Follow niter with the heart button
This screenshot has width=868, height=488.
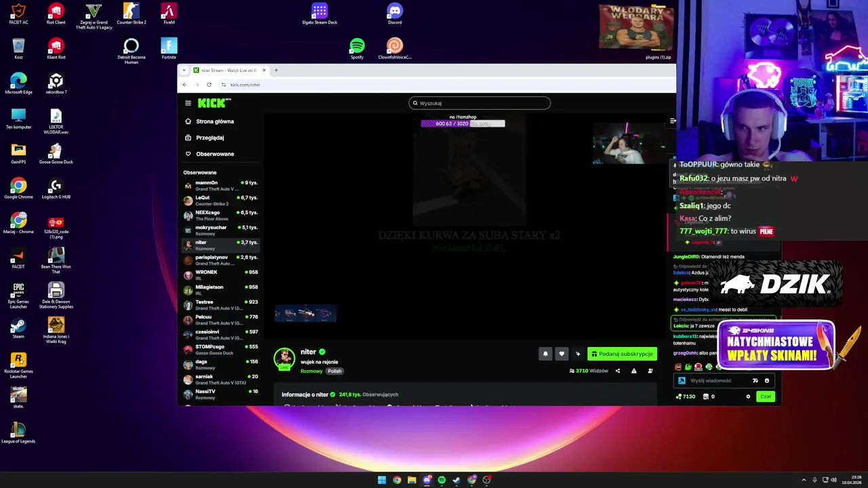pyautogui.click(x=561, y=354)
